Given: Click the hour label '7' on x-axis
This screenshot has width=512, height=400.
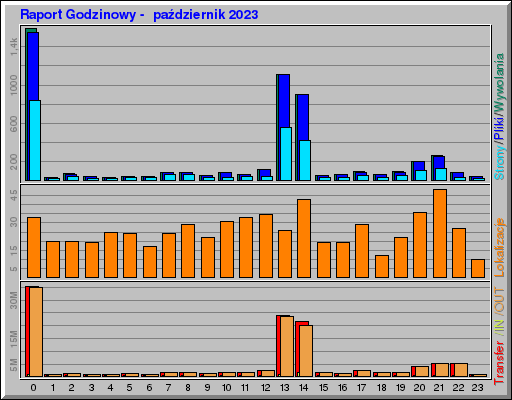Looking at the screenshot, I should pyautogui.click(x=169, y=388).
